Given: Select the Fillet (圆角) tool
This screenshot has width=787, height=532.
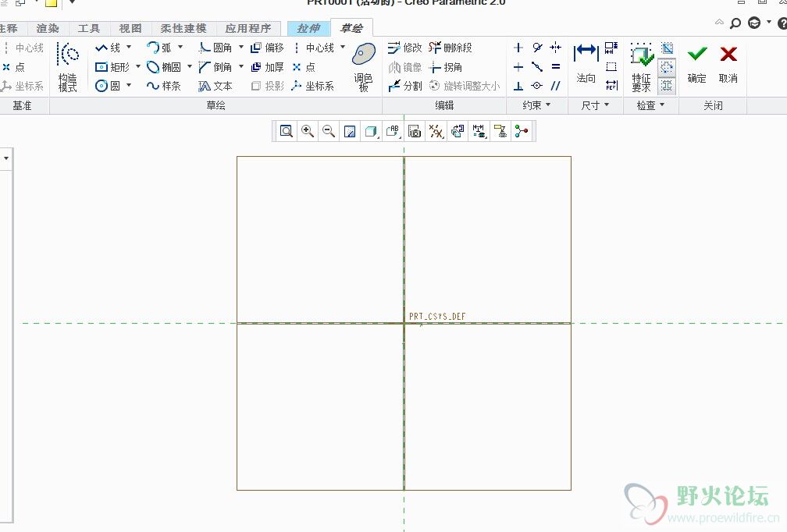Looking at the screenshot, I should (x=215, y=48).
